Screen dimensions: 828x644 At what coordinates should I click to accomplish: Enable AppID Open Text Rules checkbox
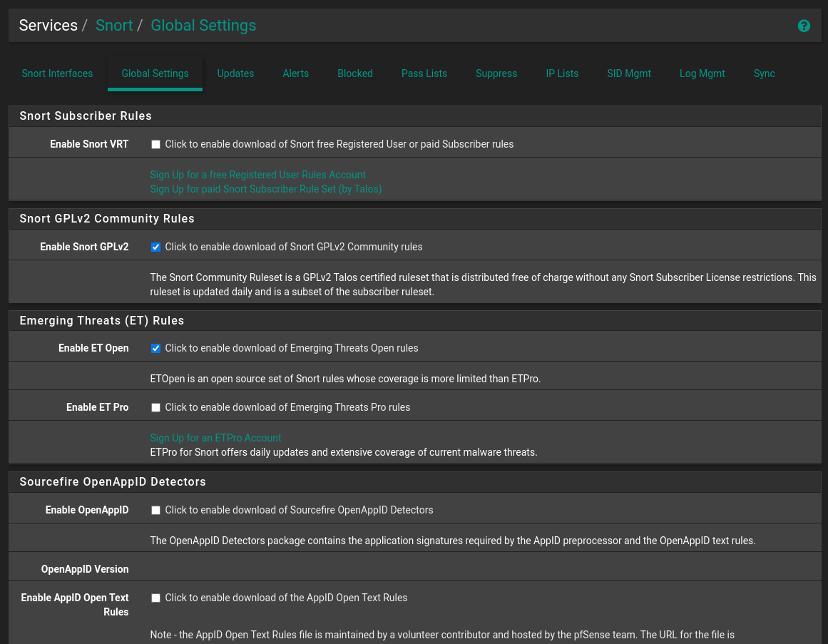click(x=155, y=598)
